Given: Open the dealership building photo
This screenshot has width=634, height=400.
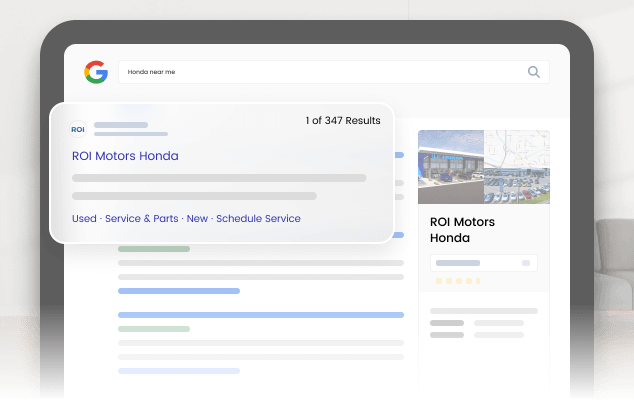Looking at the screenshot, I should click(451, 167).
